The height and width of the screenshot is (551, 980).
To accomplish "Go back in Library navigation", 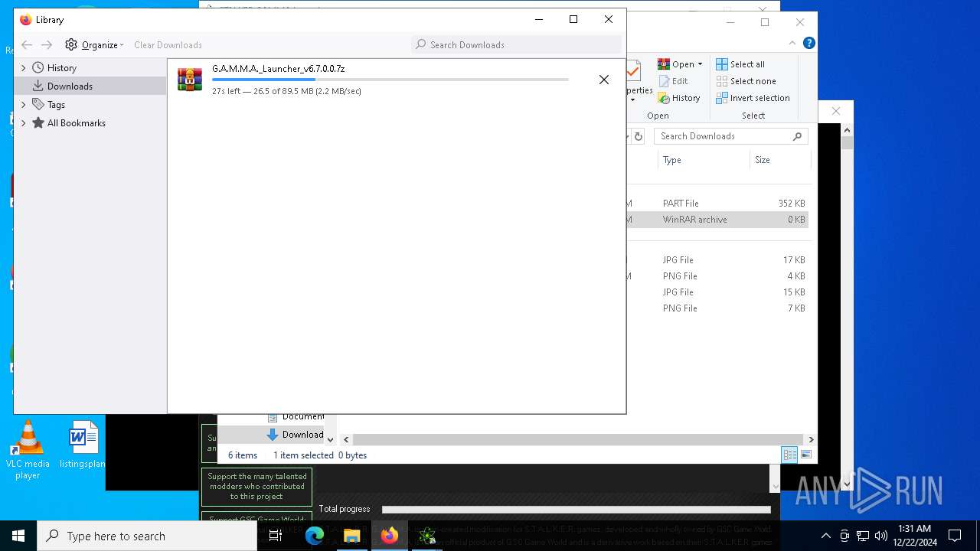I will coord(27,44).
